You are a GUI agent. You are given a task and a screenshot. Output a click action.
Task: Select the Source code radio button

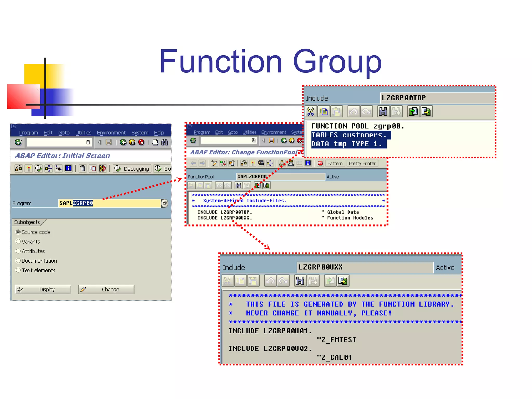[18, 232]
